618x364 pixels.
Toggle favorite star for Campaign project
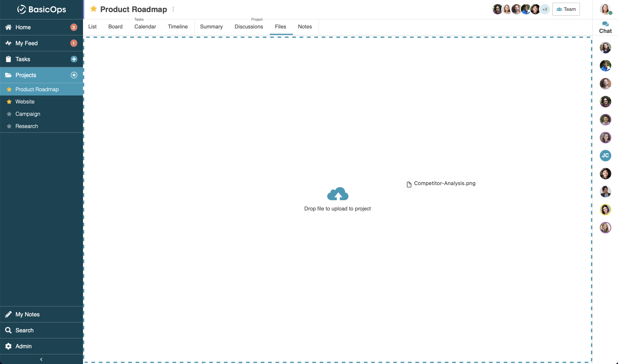click(x=9, y=114)
